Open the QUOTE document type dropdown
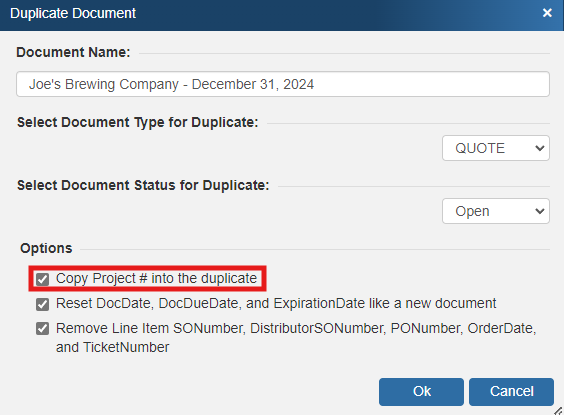The height and width of the screenshot is (415, 564). pyautogui.click(x=496, y=148)
